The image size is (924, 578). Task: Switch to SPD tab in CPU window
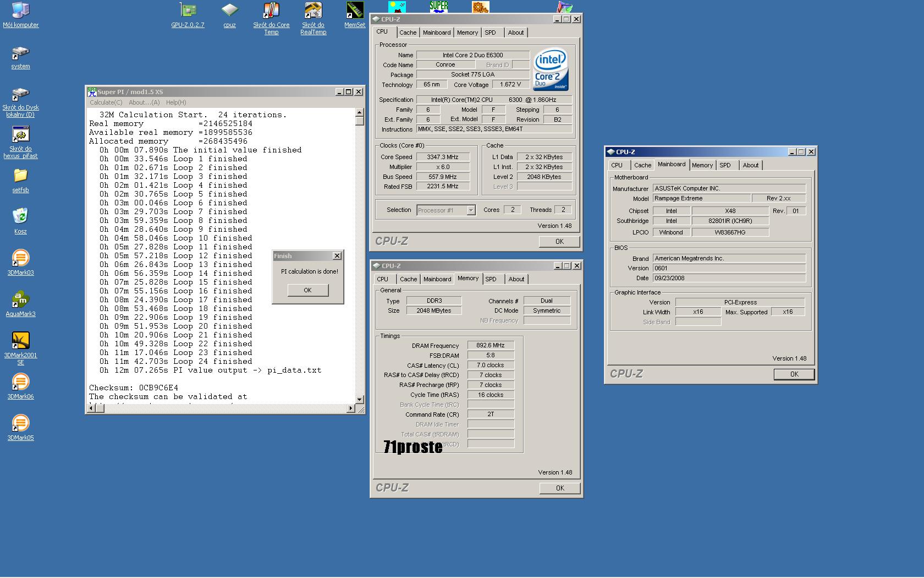click(x=490, y=32)
